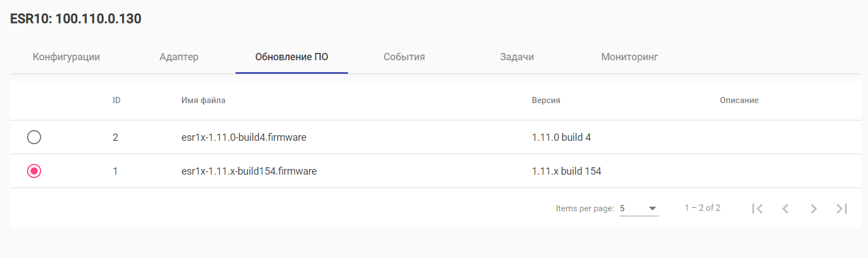Select the Обновление ПО tab
868x258 pixels.
click(292, 57)
